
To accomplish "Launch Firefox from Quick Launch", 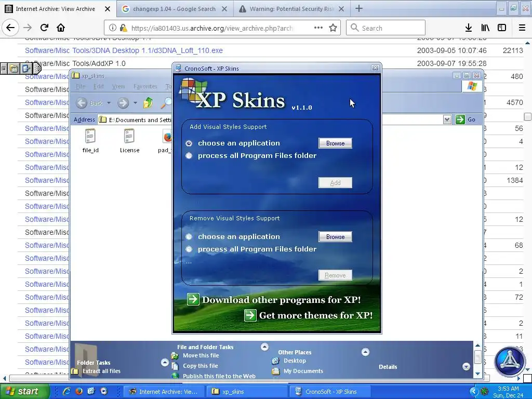I will click(x=79, y=391).
